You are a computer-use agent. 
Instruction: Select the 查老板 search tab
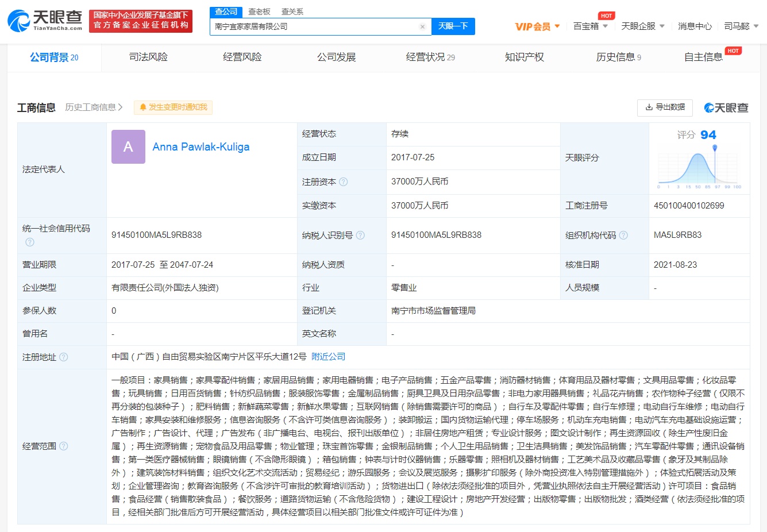tap(259, 11)
